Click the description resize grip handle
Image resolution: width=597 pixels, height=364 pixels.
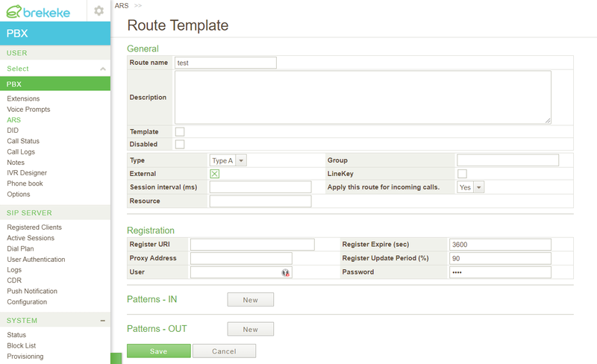pyautogui.click(x=548, y=120)
